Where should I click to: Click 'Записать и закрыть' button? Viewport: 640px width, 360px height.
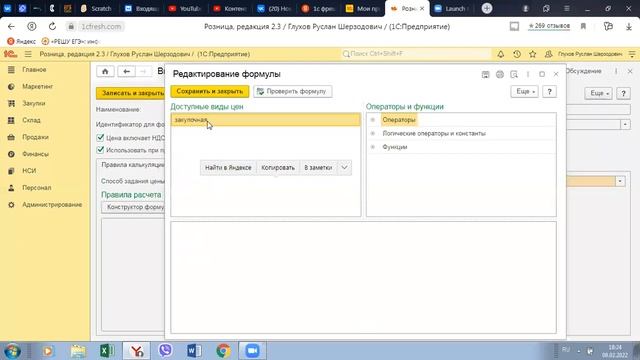[x=131, y=93]
